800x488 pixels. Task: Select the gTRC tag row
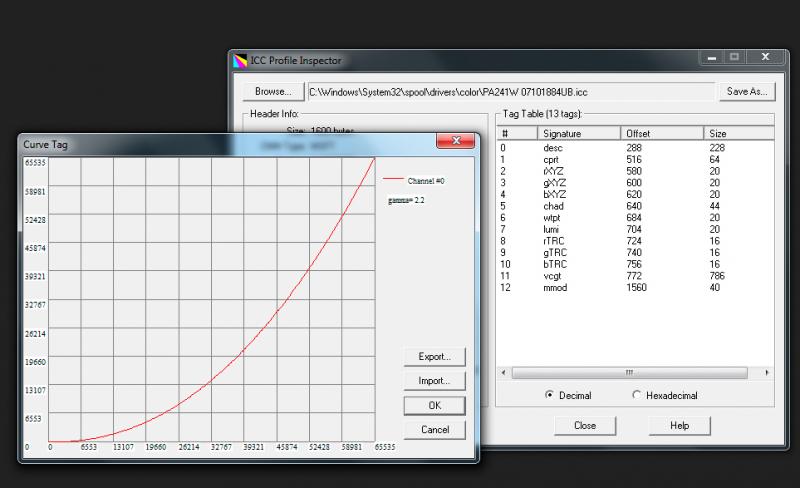(635, 253)
